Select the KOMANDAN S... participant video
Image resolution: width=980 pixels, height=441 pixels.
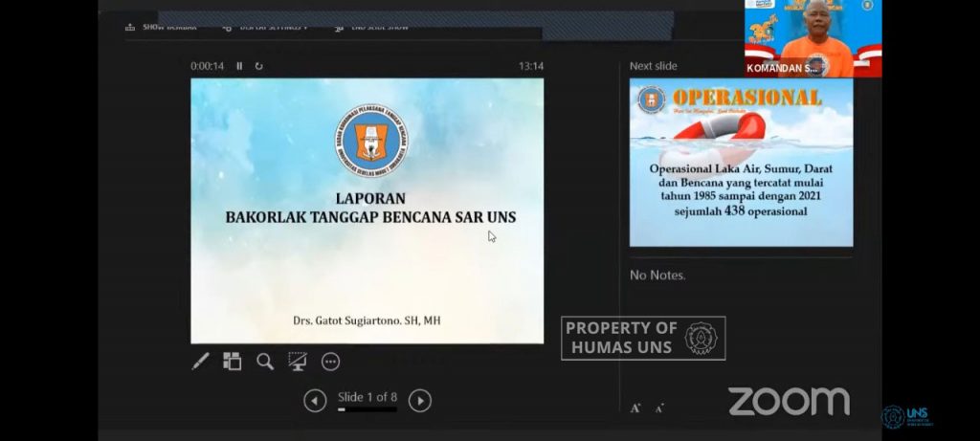tap(813, 38)
